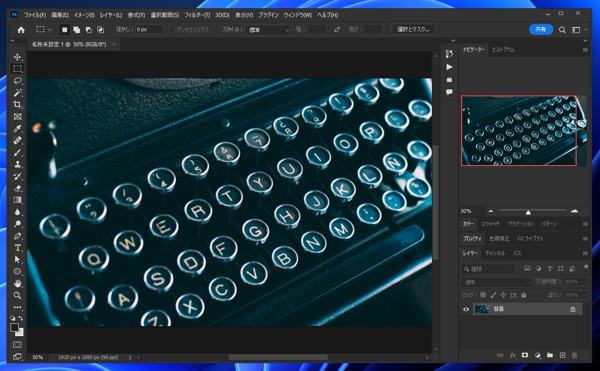
Task: Open the workspace switcher dropdown
Action: [x=580, y=29]
